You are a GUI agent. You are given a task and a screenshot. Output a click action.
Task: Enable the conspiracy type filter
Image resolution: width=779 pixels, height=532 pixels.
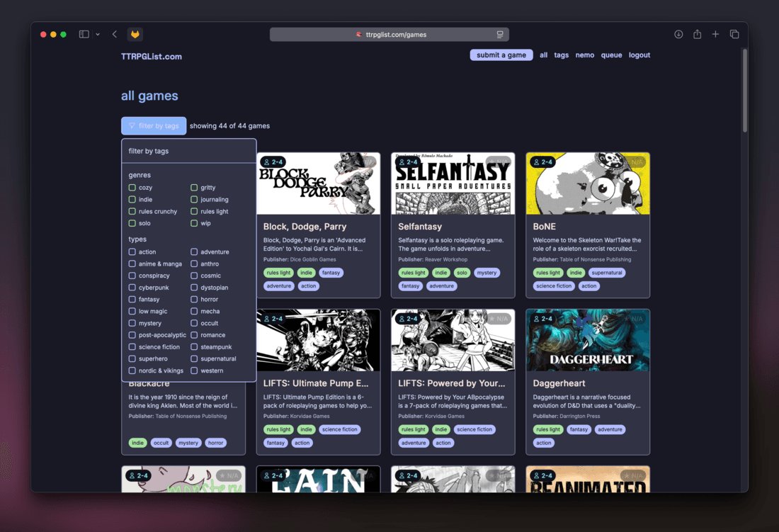point(132,276)
